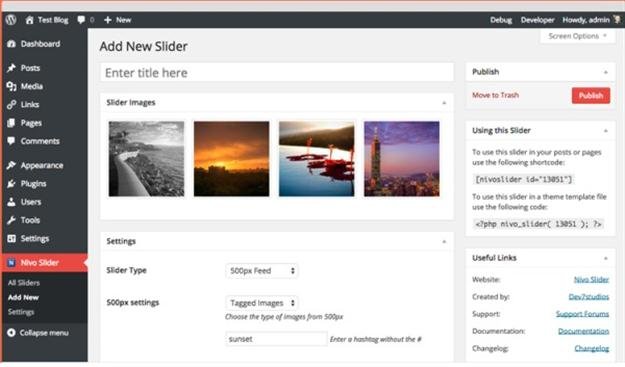Click the red Publish button

[591, 96]
